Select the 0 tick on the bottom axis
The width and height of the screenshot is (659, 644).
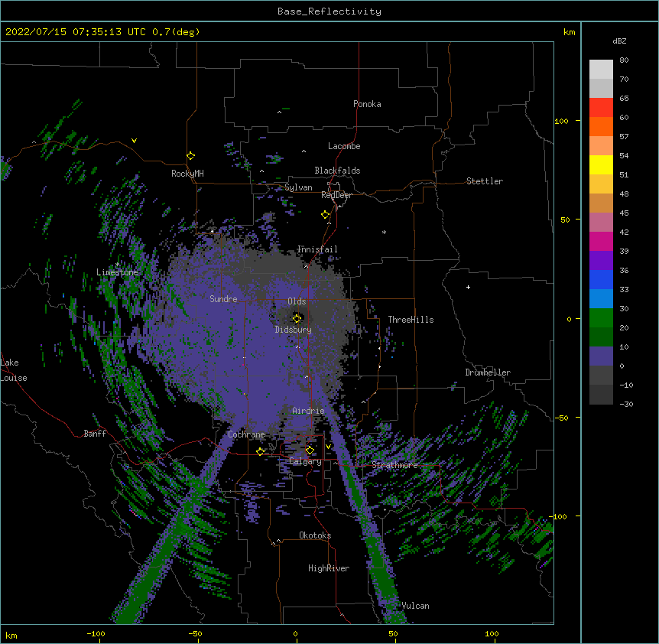(x=295, y=633)
